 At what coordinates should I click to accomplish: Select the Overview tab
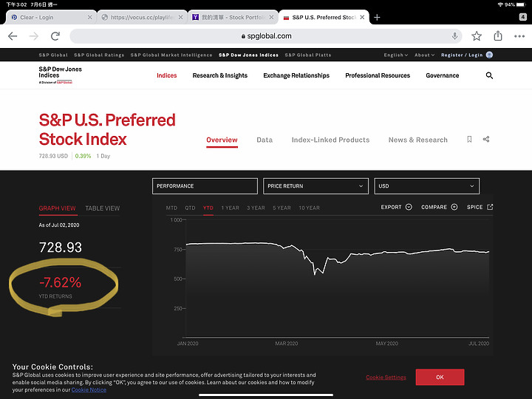click(222, 140)
